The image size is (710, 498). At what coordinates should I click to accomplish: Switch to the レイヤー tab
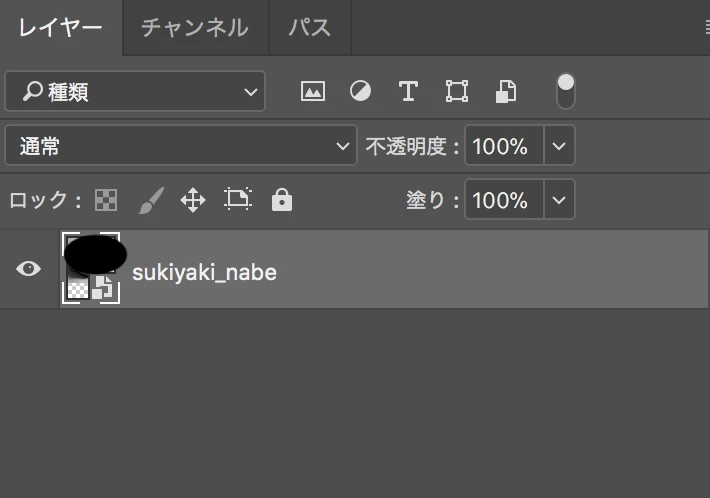click(x=60, y=28)
